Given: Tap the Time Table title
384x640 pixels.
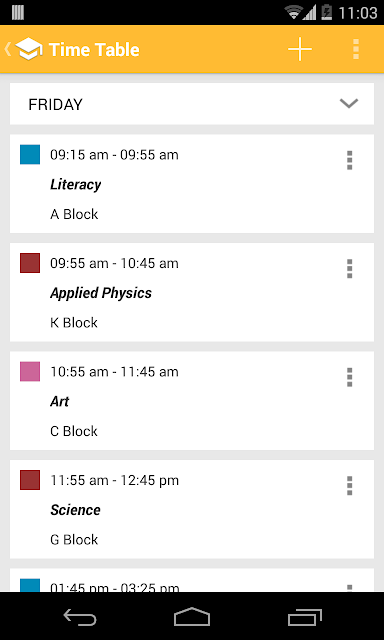Looking at the screenshot, I should click(x=94, y=50).
